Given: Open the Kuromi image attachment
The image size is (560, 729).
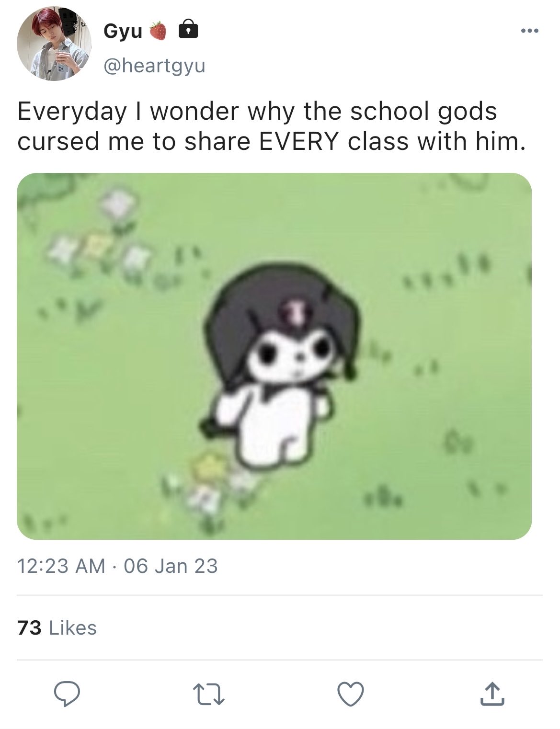Looking at the screenshot, I should pyautogui.click(x=274, y=356).
